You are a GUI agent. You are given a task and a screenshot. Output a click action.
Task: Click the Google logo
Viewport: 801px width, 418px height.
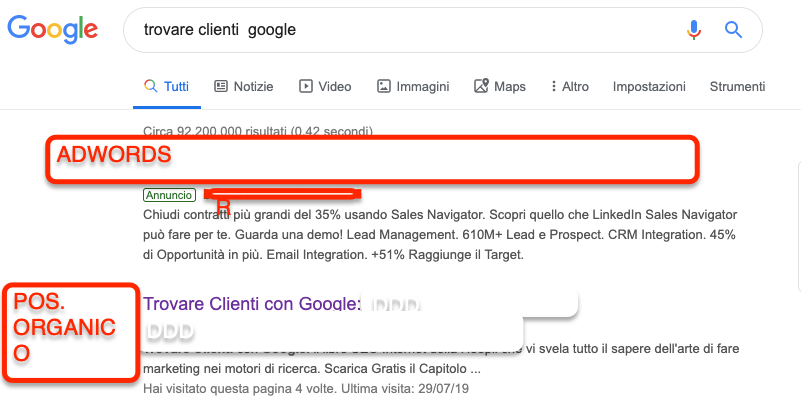click(52, 29)
